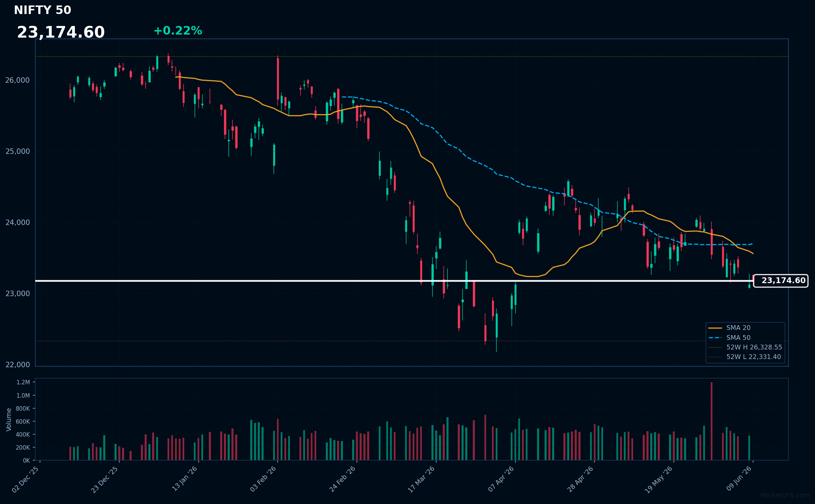Click the 13 Jan '26 date label
This screenshot has height=504, width=815.
pyautogui.click(x=185, y=479)
